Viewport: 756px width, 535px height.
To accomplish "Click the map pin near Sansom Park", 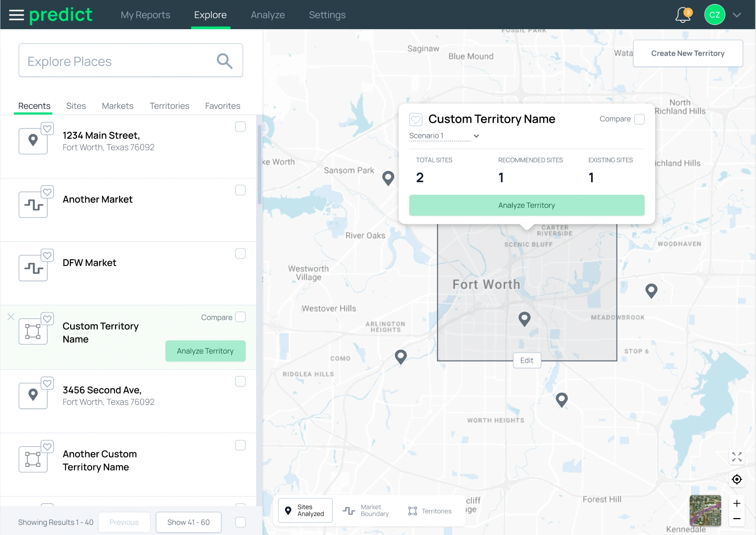I will tap(388, 178).
